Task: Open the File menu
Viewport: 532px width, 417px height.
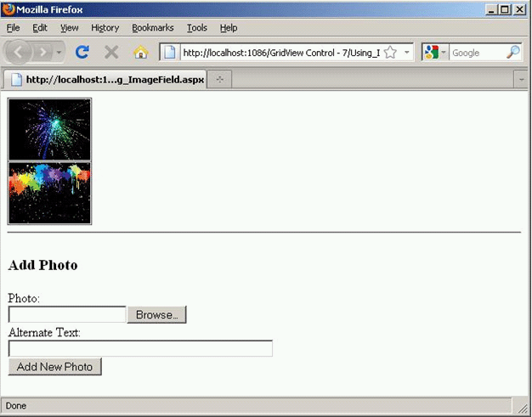Action: 14,28
